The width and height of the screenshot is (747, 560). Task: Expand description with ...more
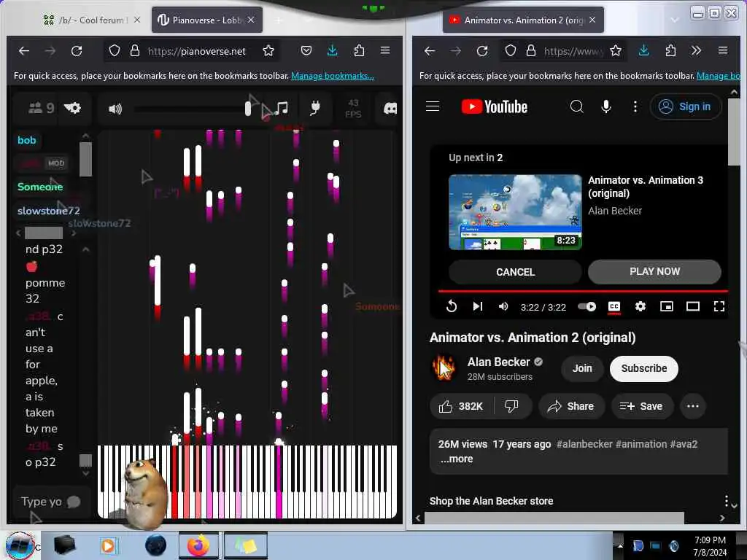coord(457,459)
